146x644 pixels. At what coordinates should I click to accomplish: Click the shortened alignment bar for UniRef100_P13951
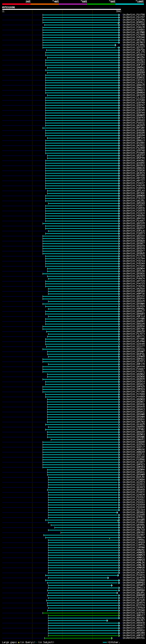pos(79,45)
